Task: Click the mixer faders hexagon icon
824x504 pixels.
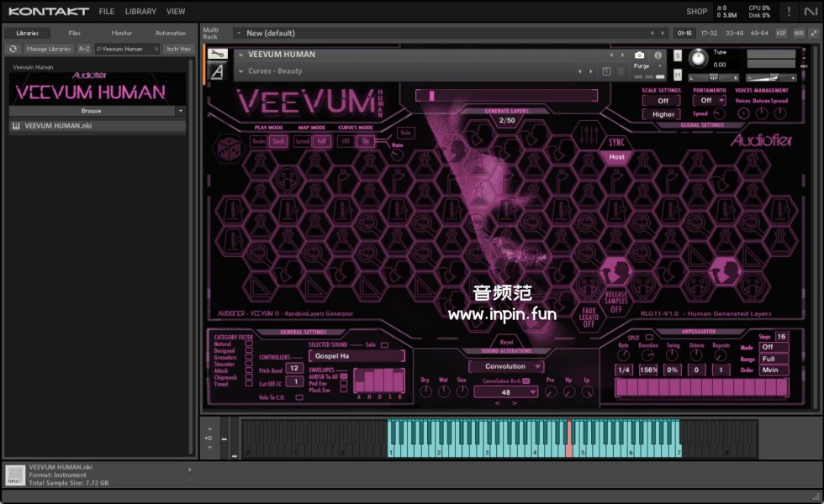Action: (x=589, y=135)
